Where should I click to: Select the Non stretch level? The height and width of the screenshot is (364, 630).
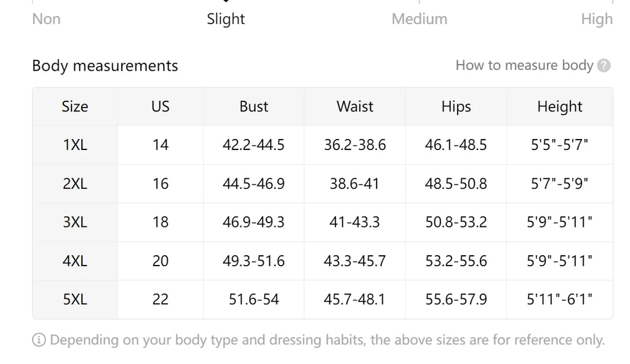[46, 19]
